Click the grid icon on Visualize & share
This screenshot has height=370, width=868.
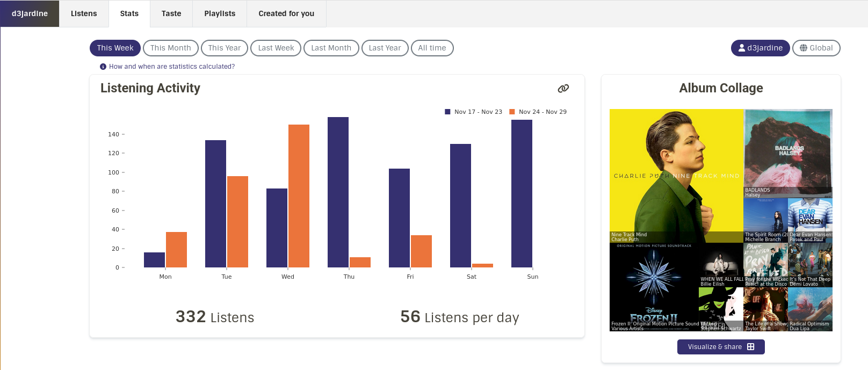[x=751, y=347]
